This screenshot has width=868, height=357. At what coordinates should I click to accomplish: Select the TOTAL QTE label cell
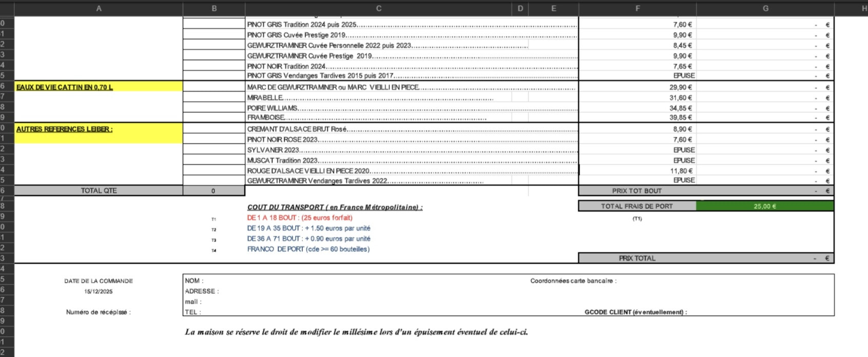(99, 191)
